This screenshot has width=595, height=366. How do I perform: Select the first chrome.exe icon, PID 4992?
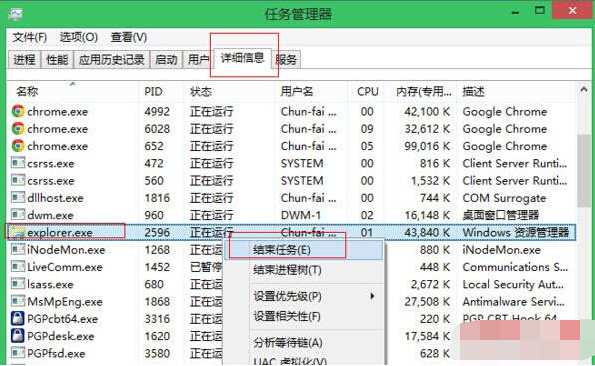click(x=18, y=111)
